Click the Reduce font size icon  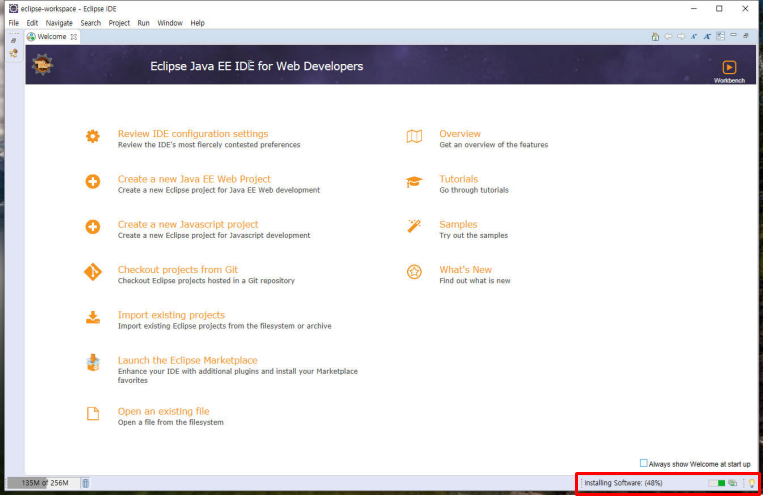coord(694,37)
